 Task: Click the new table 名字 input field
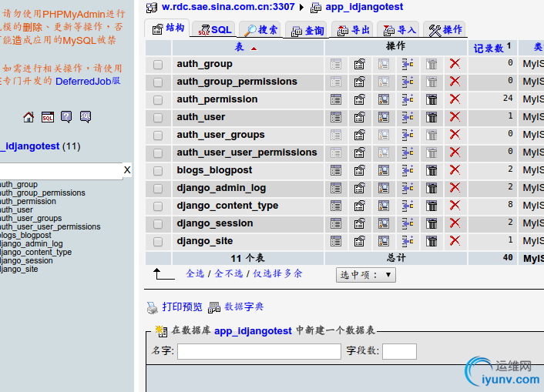click(259, 352)
